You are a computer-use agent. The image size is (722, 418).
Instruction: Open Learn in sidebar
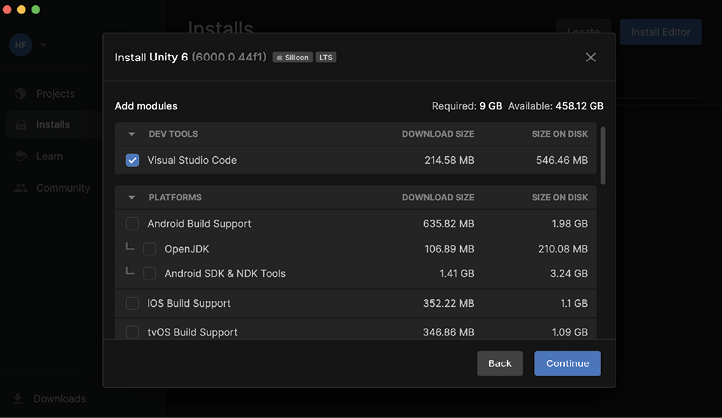tap(49, 157)
